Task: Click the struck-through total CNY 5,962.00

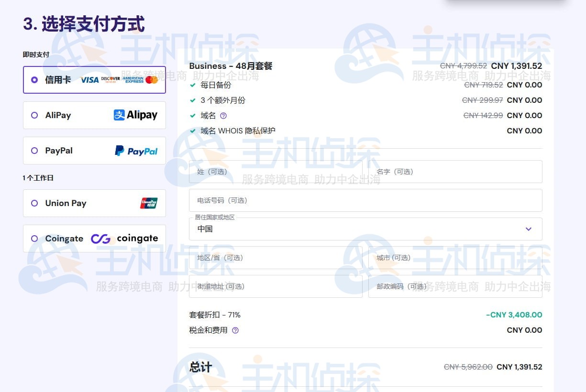Action: point(468,367)
